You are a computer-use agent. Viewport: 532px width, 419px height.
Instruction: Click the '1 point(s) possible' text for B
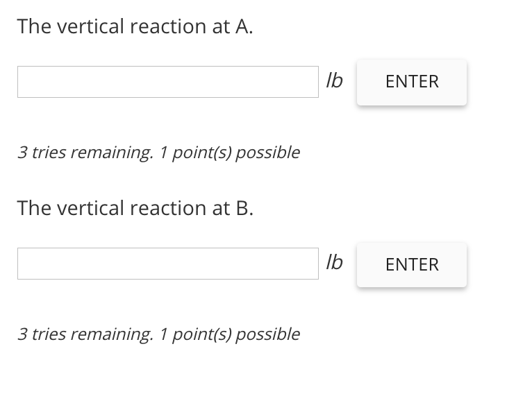[x=229, y=334]
